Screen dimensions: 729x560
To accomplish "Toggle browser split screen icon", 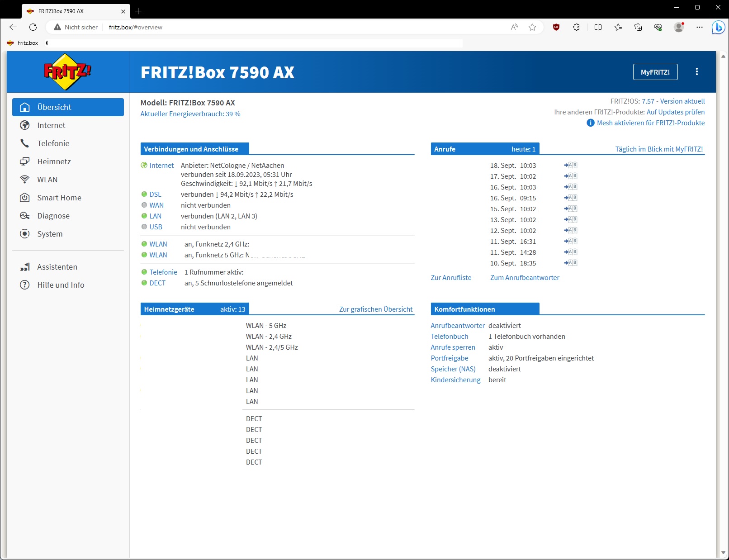I will [x=598, y=27].
